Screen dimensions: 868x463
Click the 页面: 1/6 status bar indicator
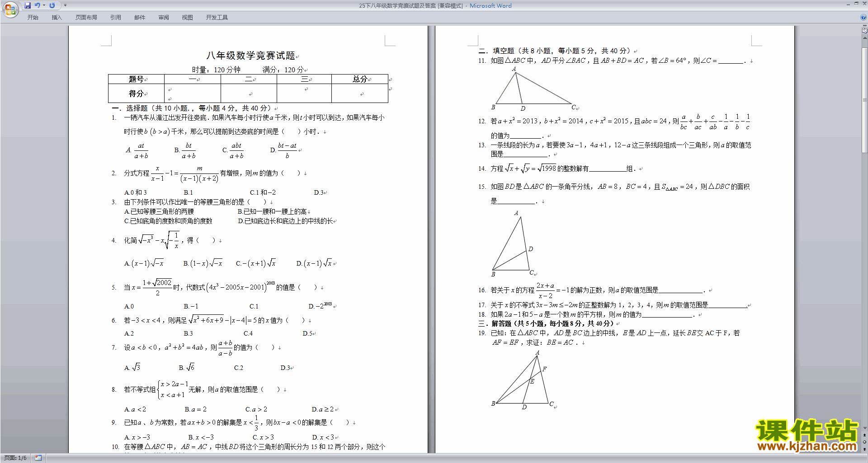(x=15, y=458)
